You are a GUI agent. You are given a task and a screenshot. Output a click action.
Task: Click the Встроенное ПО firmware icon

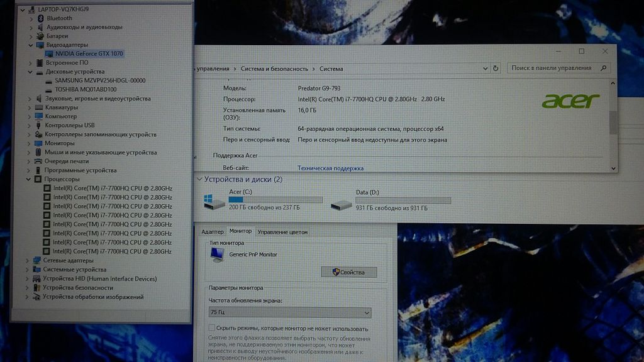point(40,63)
